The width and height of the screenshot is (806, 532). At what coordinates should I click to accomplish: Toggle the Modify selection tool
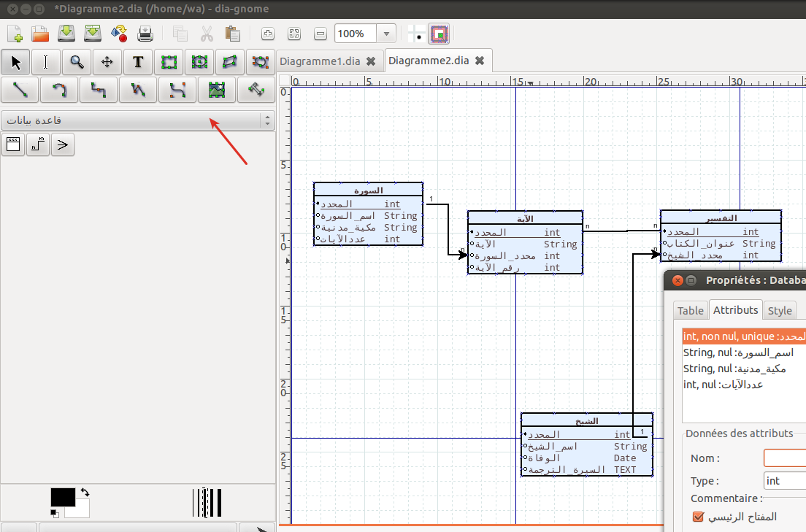[15, 62]
